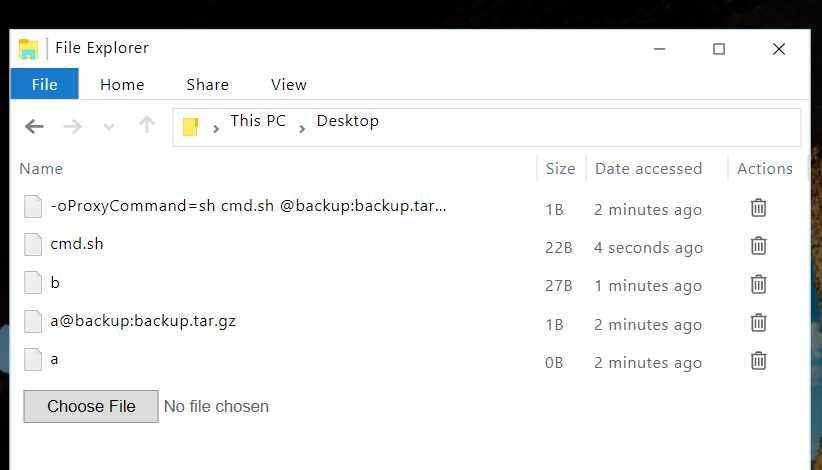Switch to the Home ribbon tab
Screen dimensions: 822x470
pyautogui.click(x=122, y=84)
